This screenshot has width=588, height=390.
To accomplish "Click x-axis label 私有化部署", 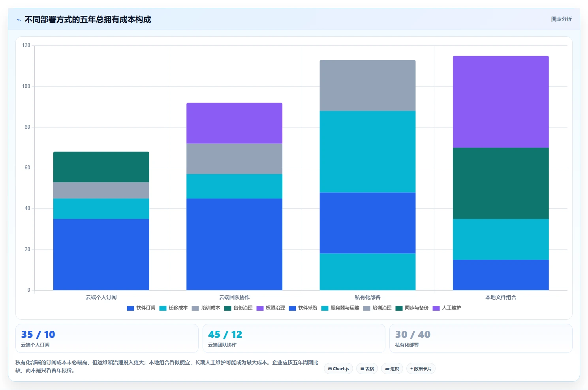I will (x=368, y=297).
